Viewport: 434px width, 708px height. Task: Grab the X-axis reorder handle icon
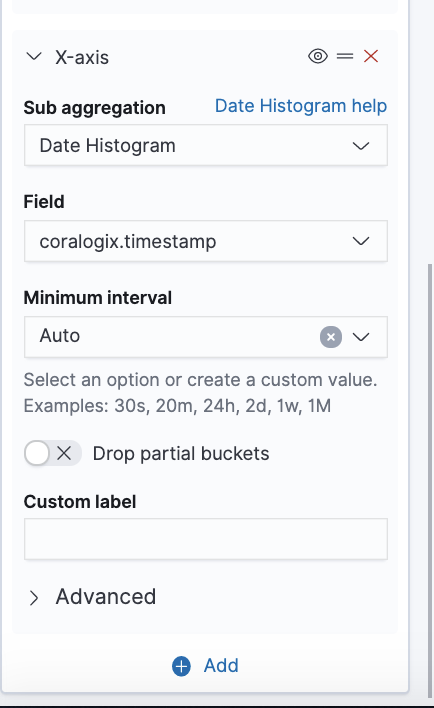(345, 56)
